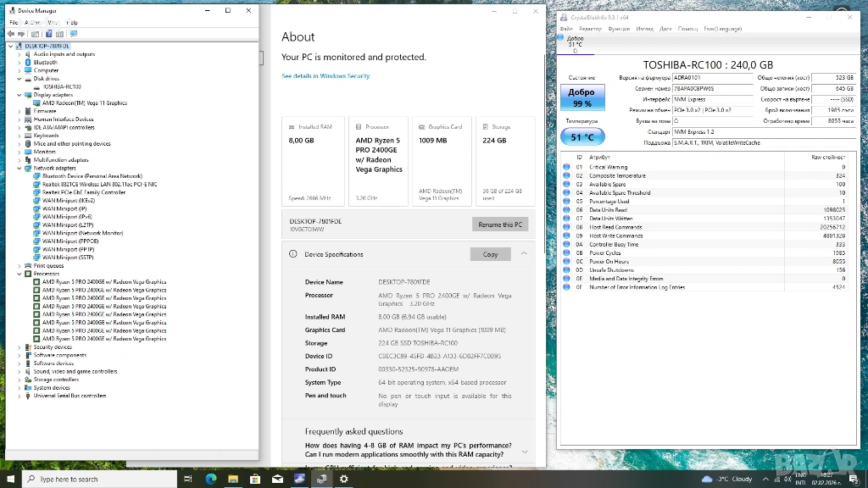Screen dimensions: 868x488
Task: Collapse the Processors tree node
Action: click(19, 274)
